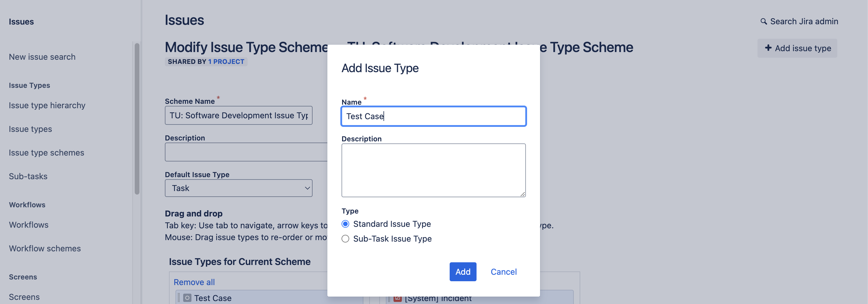Open Workflow schemes from the sidebar

click(45, 248)
